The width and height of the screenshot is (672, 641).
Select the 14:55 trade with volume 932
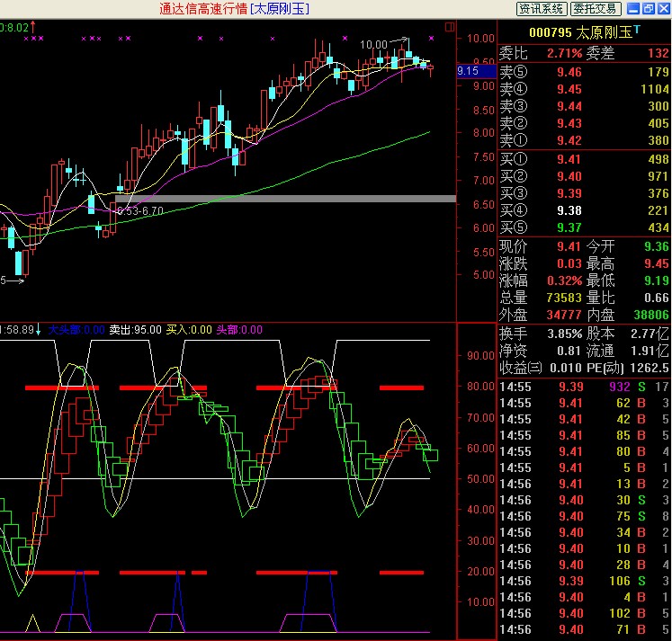584,387
